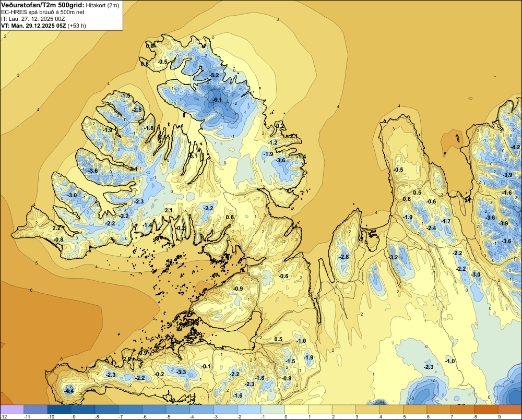The image size is (522, 420).
Task: Click the 'VT: Mán. 29.12.2025 05Z' valid time
Action: pyautogui.click(x=33, y=26)
